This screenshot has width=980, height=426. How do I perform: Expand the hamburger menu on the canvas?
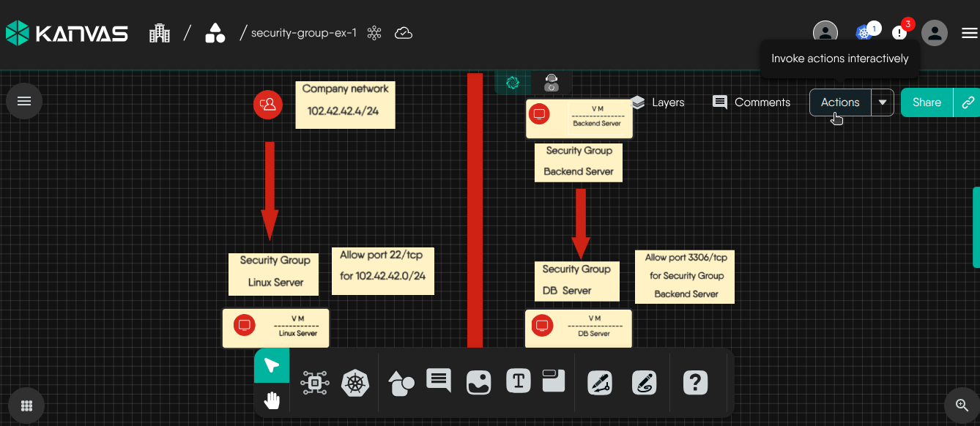click(24, 101)
